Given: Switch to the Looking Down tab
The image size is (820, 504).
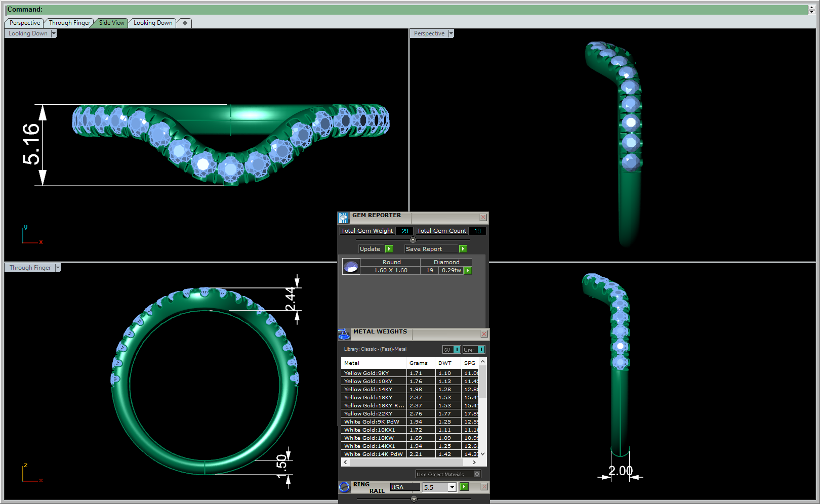Looking at the screenshot, I should (153, 23).
